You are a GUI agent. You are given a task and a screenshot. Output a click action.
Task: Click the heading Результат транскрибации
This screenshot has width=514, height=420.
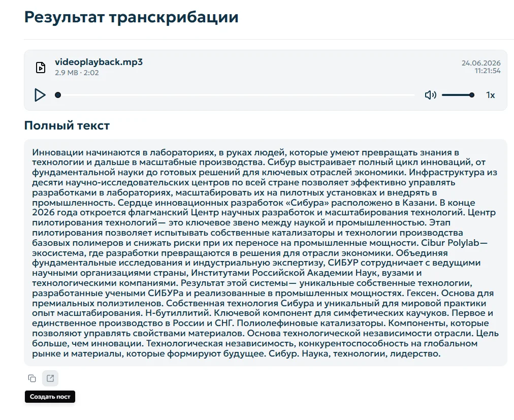tap(132, 17)
